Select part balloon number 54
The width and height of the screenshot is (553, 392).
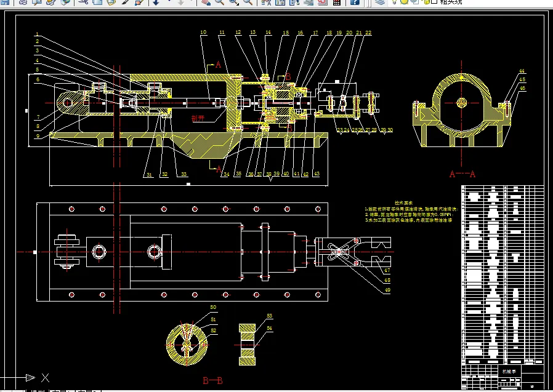270,328
